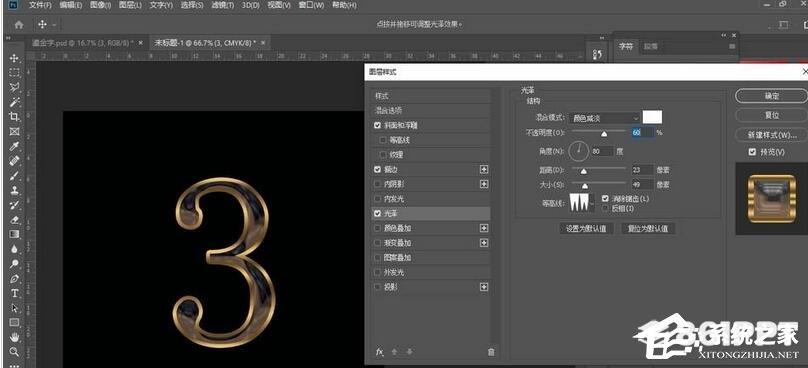Select the Eyedropper tool
808x368 pixels.
(14, 146)
